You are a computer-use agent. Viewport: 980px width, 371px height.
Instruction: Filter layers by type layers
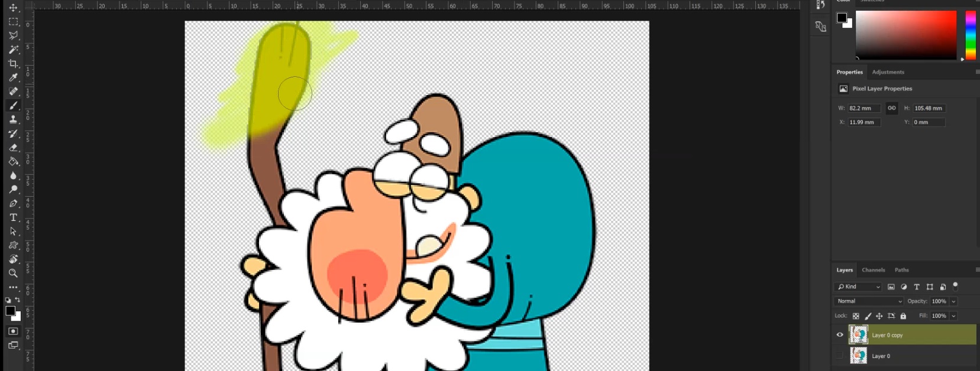[917, 287]
